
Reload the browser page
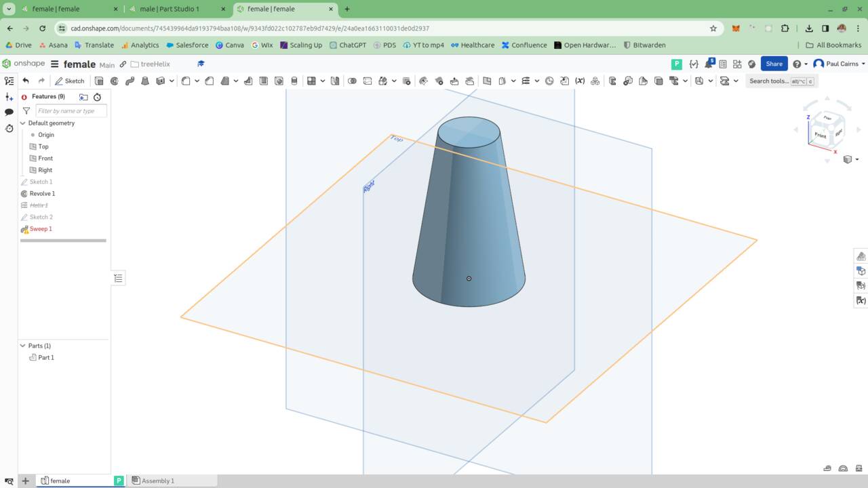pos(42,28)
